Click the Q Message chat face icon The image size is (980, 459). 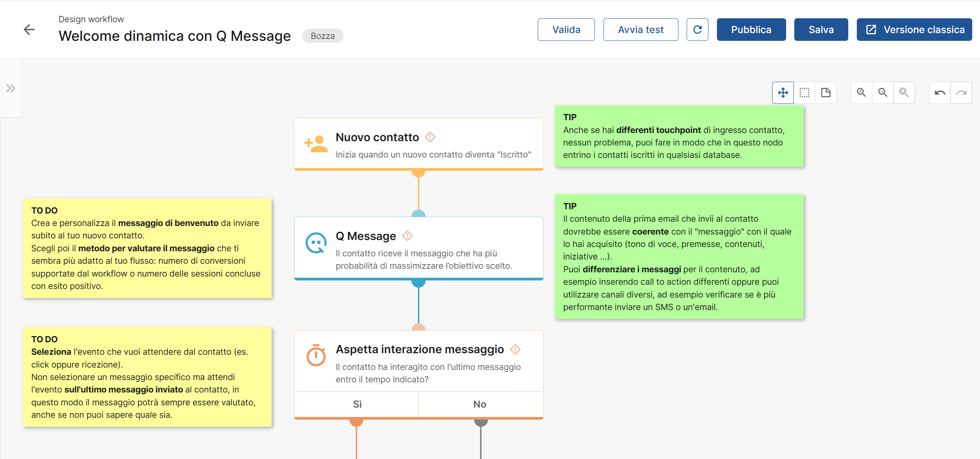(316, 243)
